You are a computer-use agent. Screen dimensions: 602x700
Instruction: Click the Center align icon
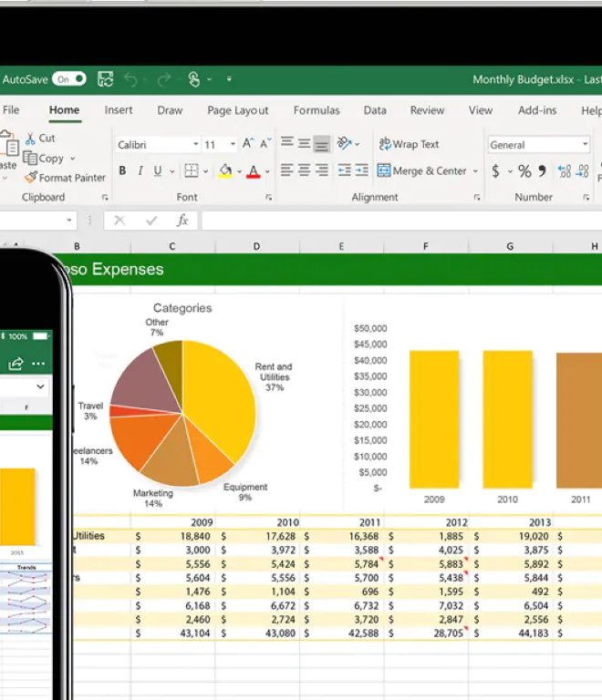click(x=304, y=170)
